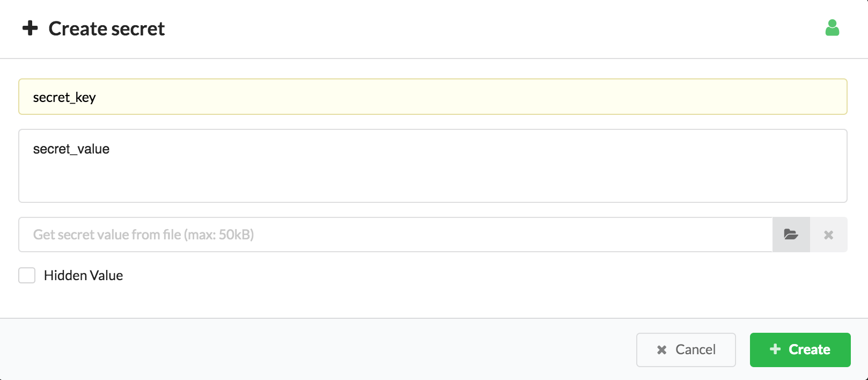868x380 pixels.
Task: Place cursor after the secret_value text
Action: (x=111, y=149)
